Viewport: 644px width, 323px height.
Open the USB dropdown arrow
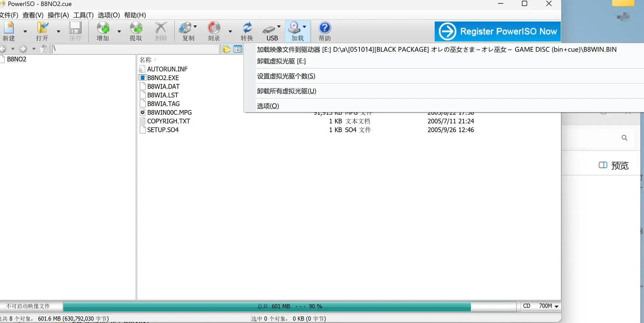click(279, 26)
